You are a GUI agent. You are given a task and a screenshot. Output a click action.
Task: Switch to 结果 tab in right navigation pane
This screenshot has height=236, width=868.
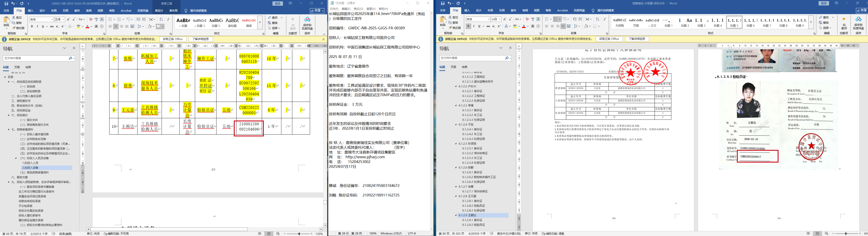[465, 67]
